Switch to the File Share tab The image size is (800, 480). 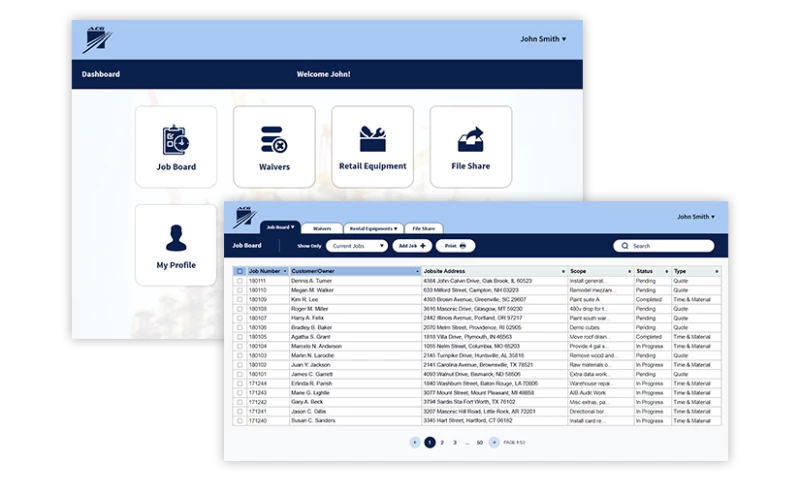423,229
